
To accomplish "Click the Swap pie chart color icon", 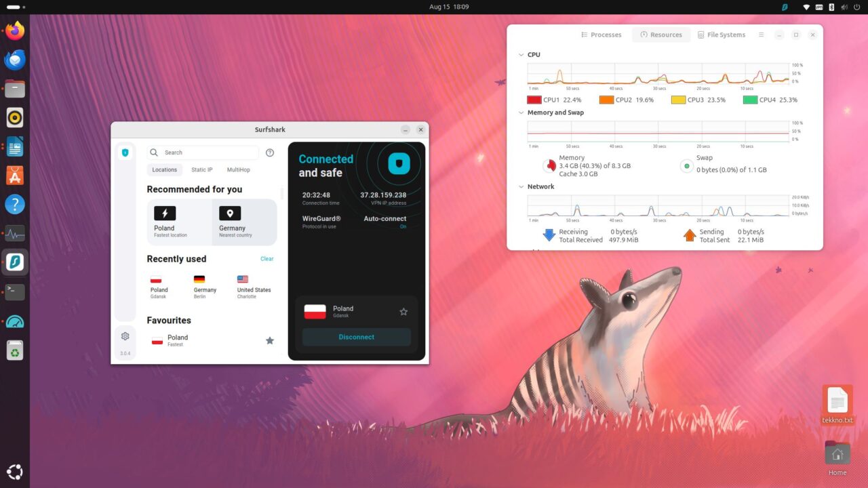I will pyautogui.click(x=686, y=165).
